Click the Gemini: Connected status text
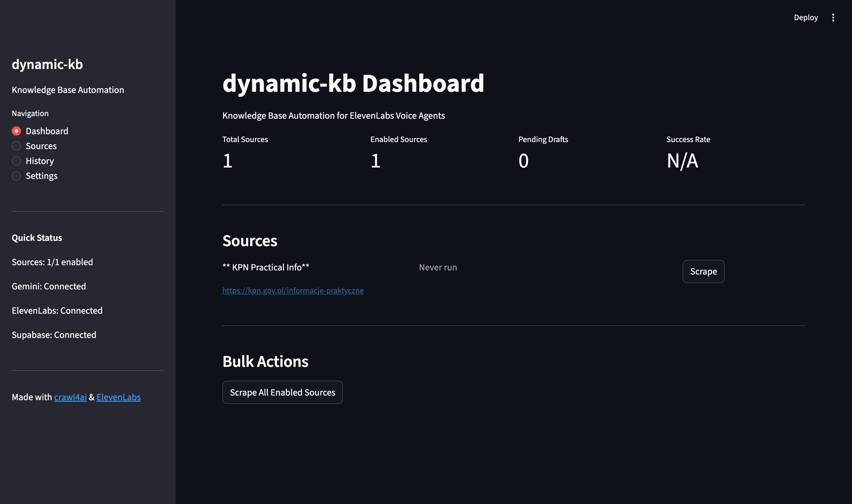Screen dimensions: 852x504 pyautogui.click(x=49, y=286)
